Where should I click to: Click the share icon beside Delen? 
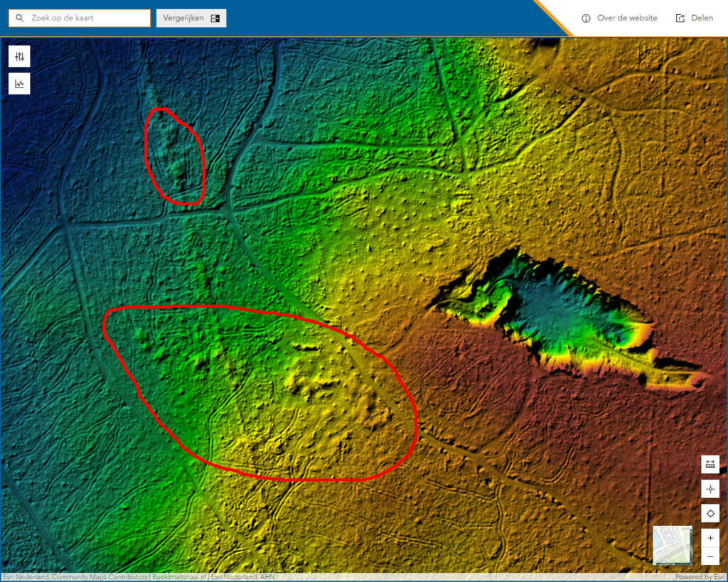(680, 18)
